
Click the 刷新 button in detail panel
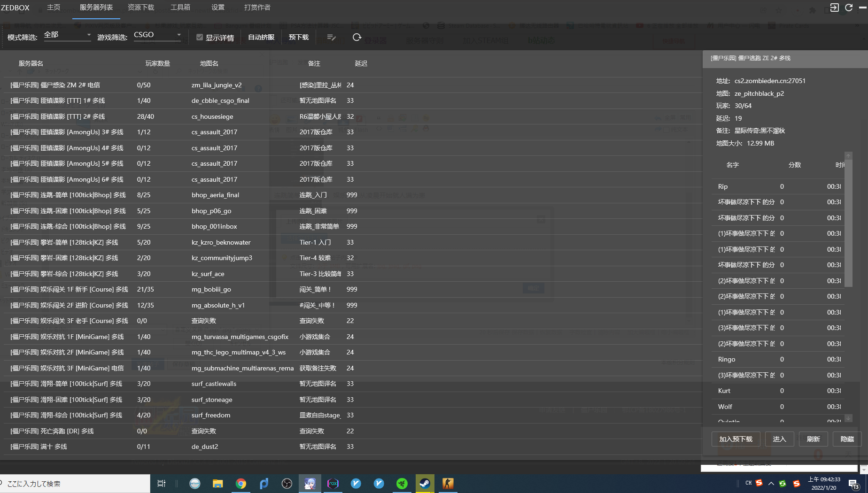813,439
